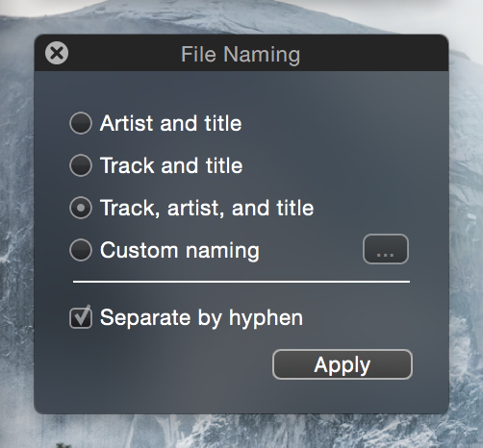This screenshot has height=448, width=483.
Task: Click the 'Separate by hyphen' label text
Action: (x=201, y=318)
